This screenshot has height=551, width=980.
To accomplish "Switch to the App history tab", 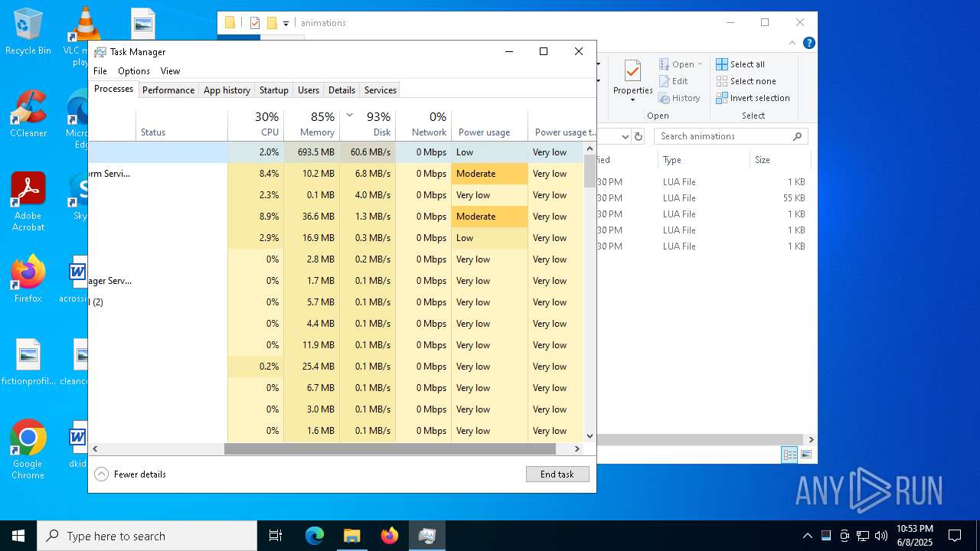I will click(x=227, y=90).
